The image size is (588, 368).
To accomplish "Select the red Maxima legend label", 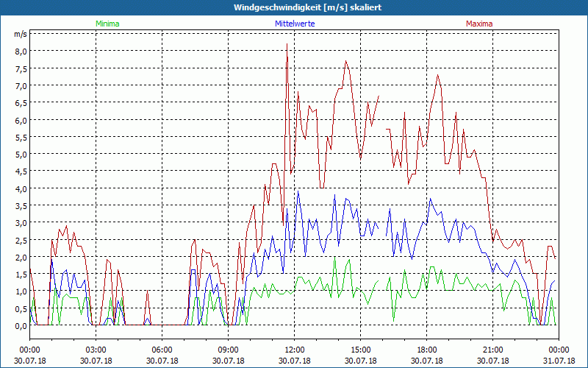I will click(x=479, y=24).
